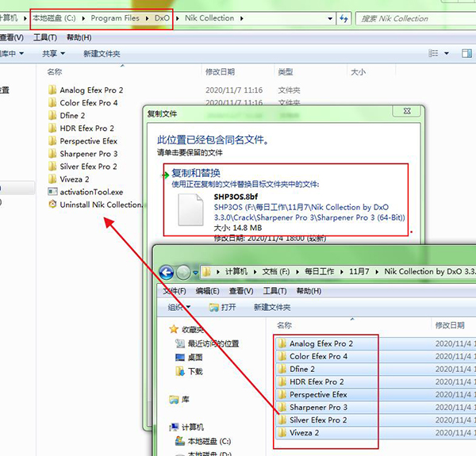Screen dimensions: 476x456
Task: Click SHP3OS.8bf file icon in dialog
Action: [x=190, y=209]
